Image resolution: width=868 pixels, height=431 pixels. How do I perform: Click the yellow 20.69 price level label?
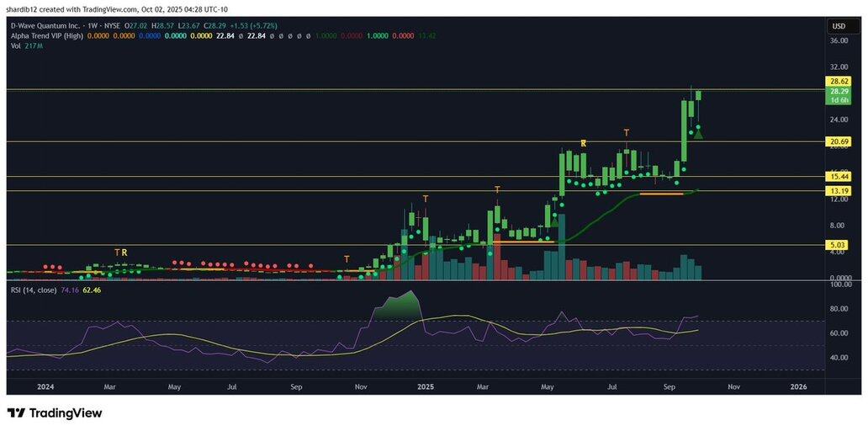click(839, 142)
